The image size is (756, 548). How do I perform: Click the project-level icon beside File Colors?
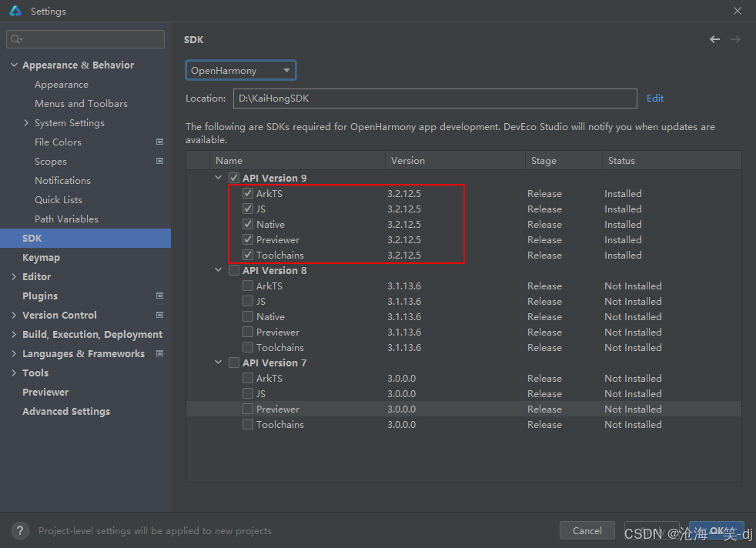[x=159, y=142]
